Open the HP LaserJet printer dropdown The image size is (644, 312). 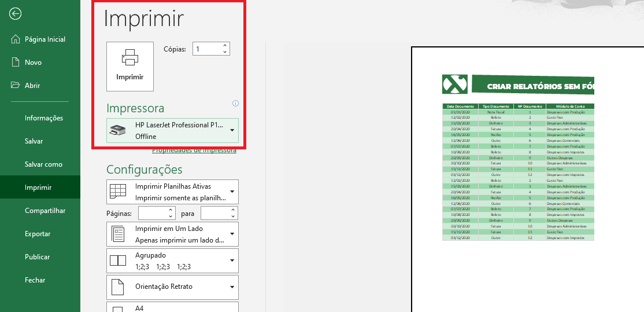232,130
